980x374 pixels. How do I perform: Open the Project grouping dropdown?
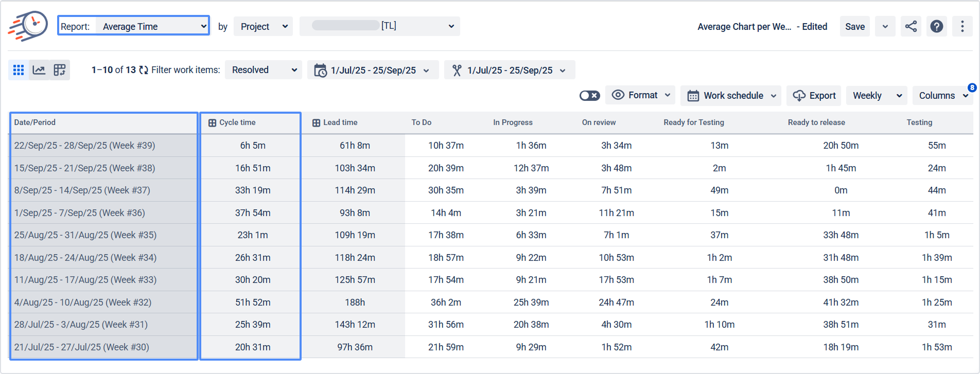tap(263, 26)
